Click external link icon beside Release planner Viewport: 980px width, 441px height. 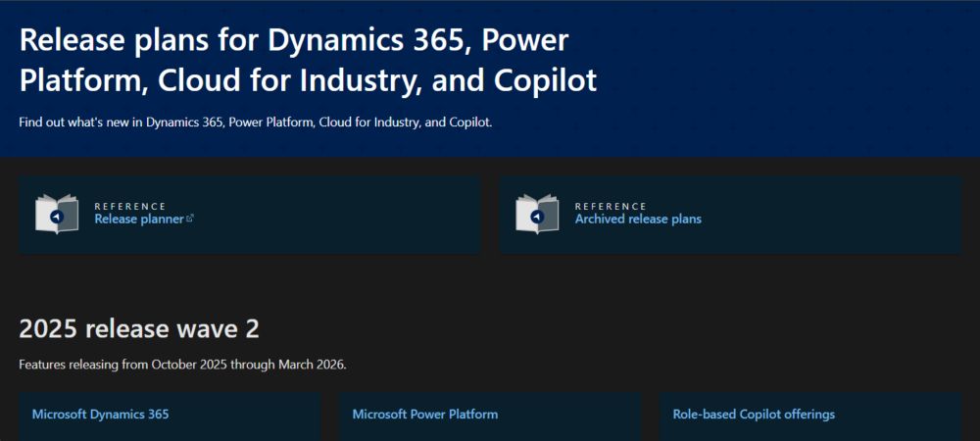click(191, 218)
